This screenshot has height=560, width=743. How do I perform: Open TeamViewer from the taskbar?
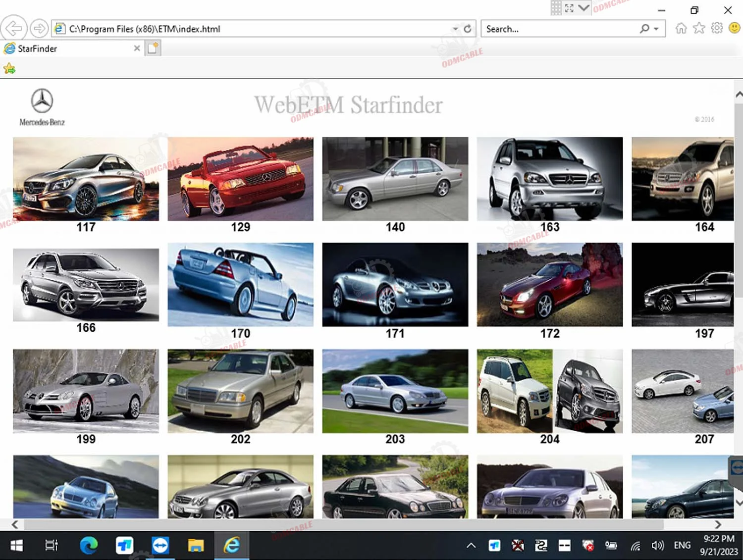pos(160,545)
